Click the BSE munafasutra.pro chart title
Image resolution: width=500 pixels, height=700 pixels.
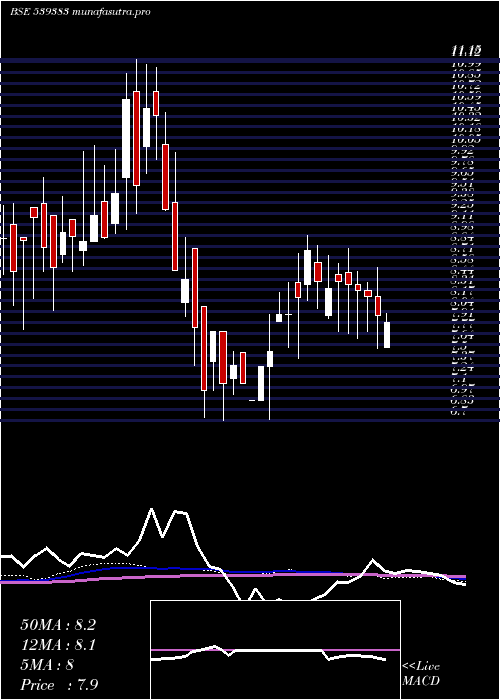[80, 12]
